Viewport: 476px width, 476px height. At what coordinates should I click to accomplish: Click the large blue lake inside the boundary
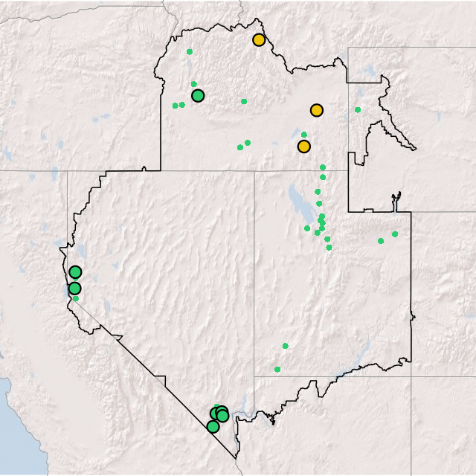(x=297, y=201)
